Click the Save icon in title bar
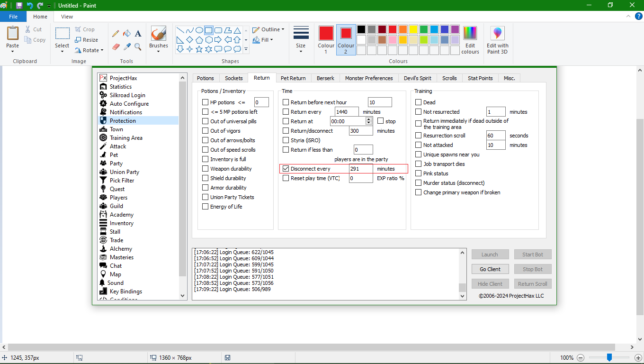644x364 pixels. (x=19, y=5)
